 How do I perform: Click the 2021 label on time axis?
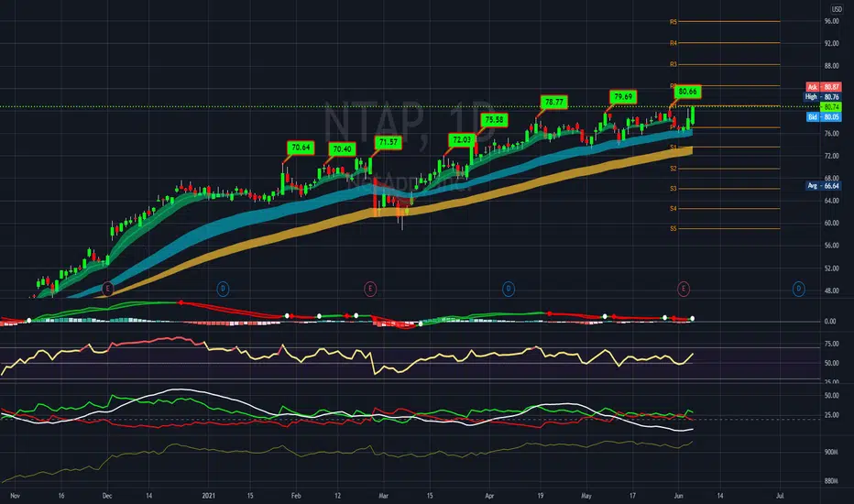point(209,496)
